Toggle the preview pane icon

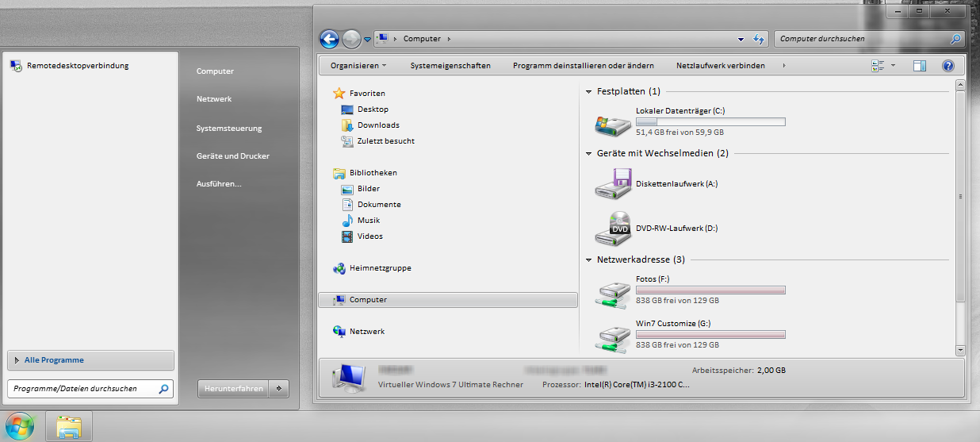920,66
